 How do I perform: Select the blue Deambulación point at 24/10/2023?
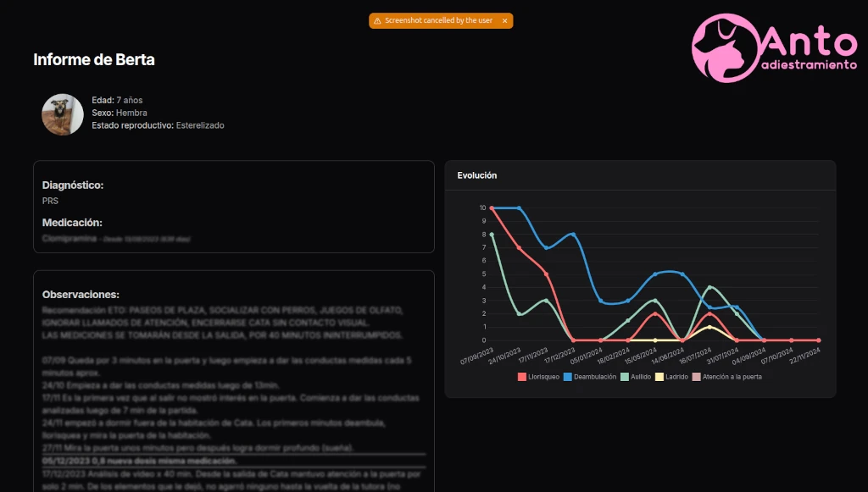(x=519, y=207)
